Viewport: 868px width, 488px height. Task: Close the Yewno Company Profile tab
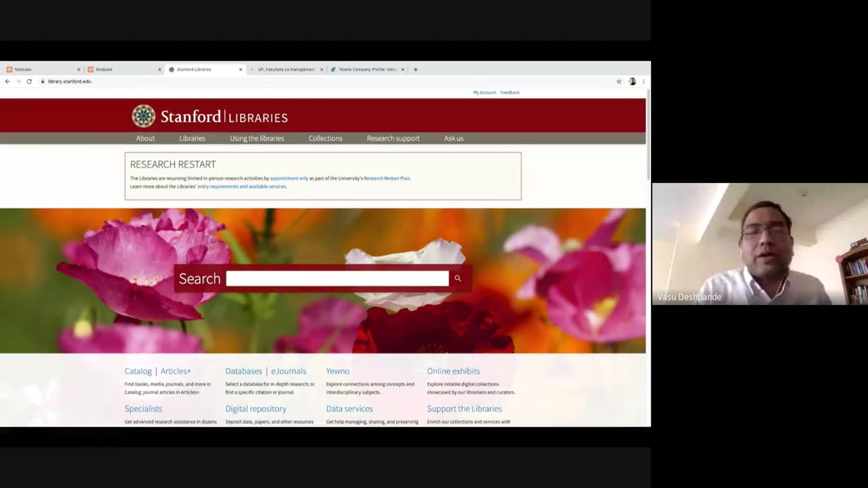[x=403, y=69]
